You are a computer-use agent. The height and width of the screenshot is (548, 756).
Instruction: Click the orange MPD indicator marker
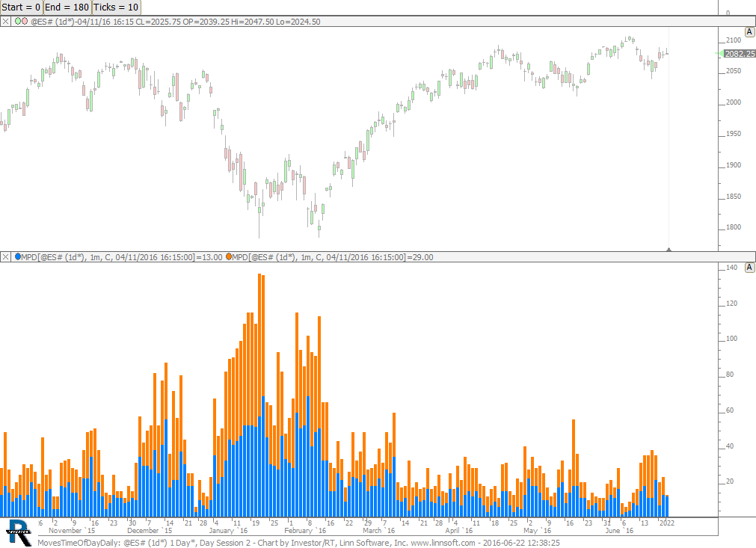[x=228, y=257]
